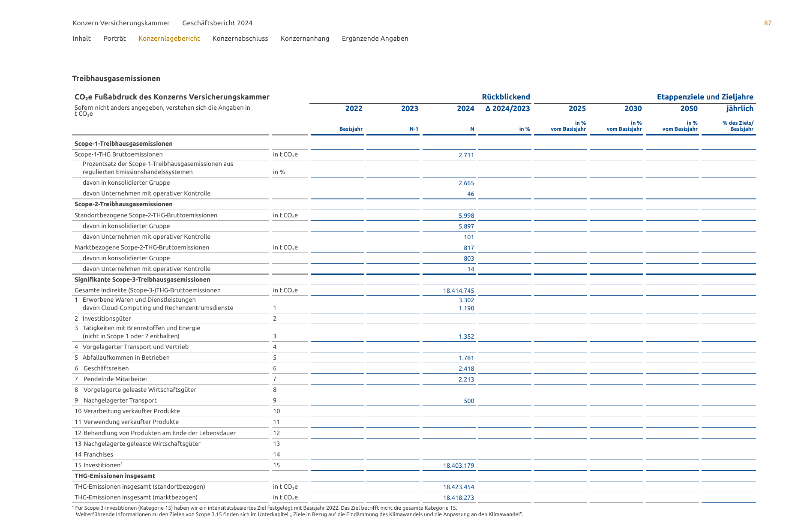Click Nachgelagerter Transport value 500
810x532 pixels.
(469, 401)
